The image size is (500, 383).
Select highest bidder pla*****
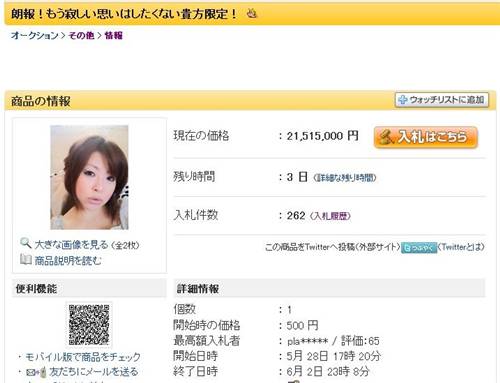pos(308,341)
